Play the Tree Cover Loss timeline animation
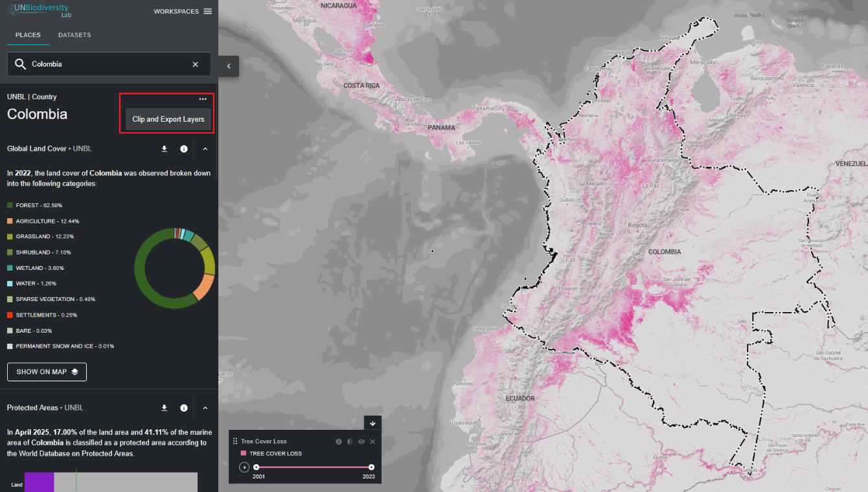Image resolution: width=868 pixels, height=492 pixels. click(244, 467)
